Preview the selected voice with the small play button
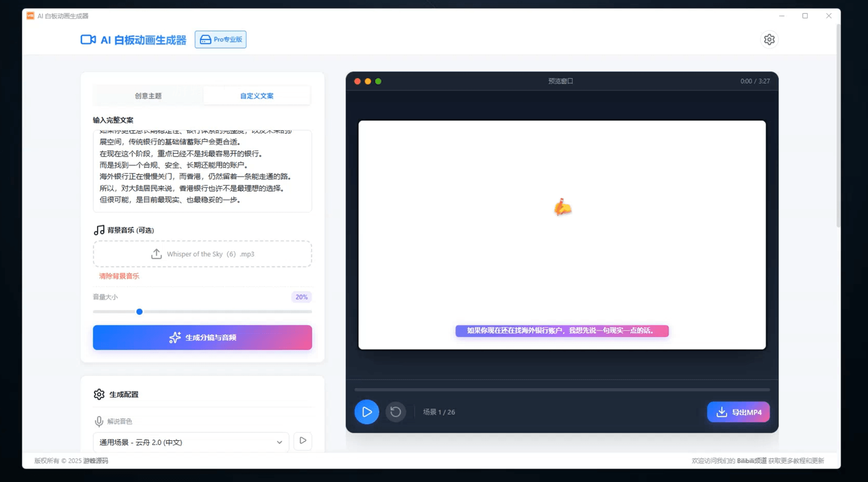This screenshot has width=868, height=482. pyautogui.click(x=303, y=441)
